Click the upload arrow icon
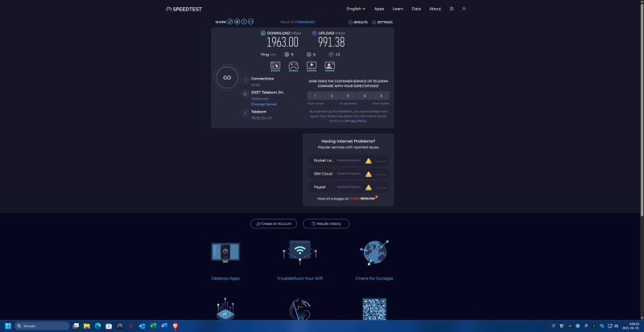The height and width of the screenshot is (332, 644). (x=315, y=33)
